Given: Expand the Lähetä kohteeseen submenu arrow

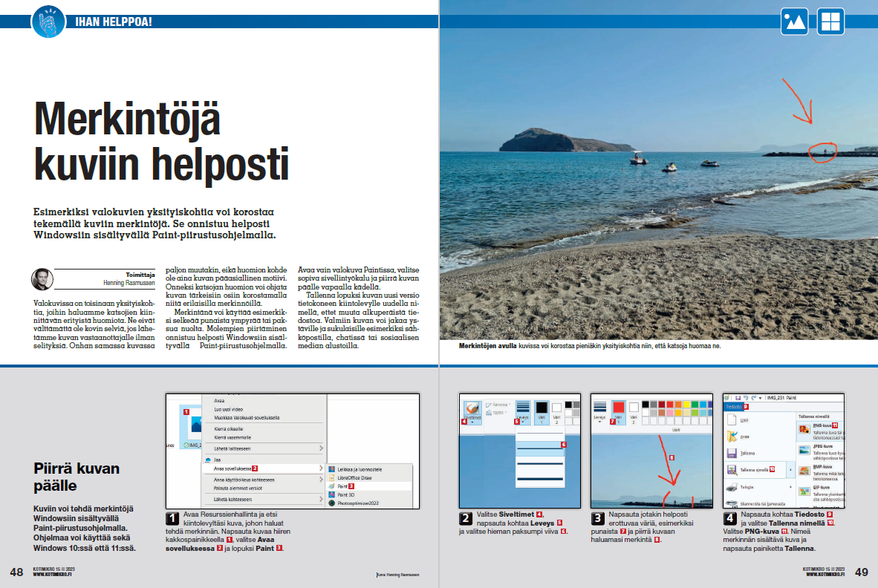Looking at the screenshot, I should (321, 499).
